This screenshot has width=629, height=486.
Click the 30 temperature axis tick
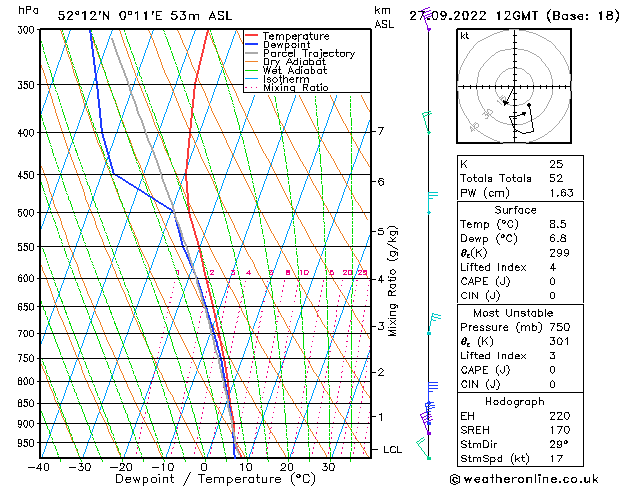click(x=328, y=467)
